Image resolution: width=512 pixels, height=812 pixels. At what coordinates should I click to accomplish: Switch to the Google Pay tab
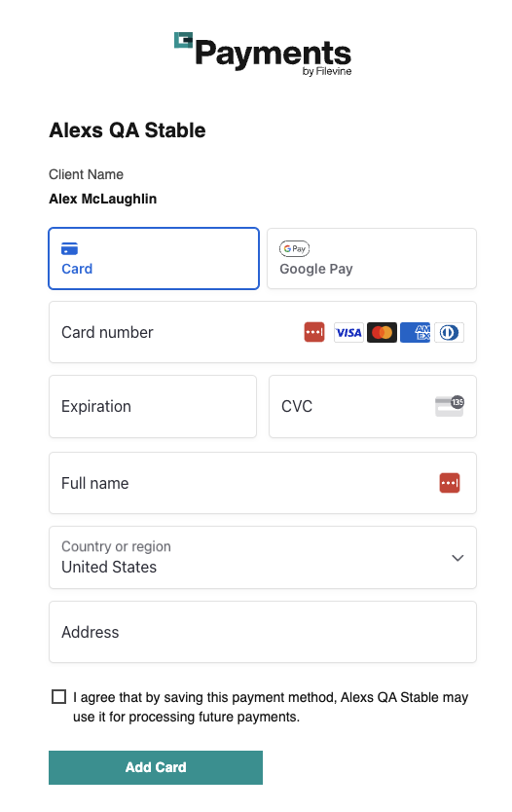pos(372,258)
